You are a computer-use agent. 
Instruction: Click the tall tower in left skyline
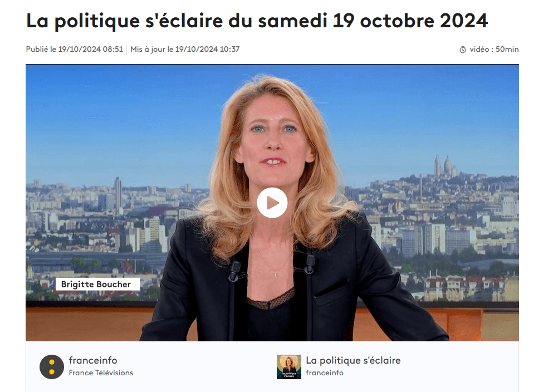[118, 194]
